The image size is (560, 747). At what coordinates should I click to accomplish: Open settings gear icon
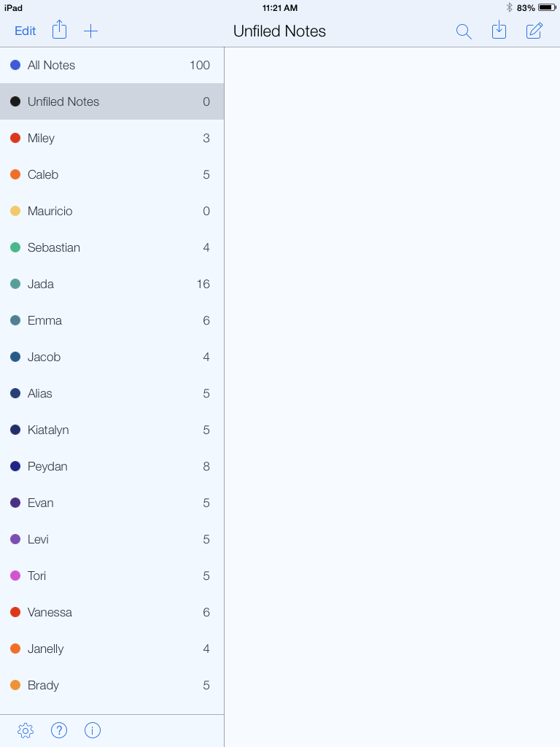26,730
